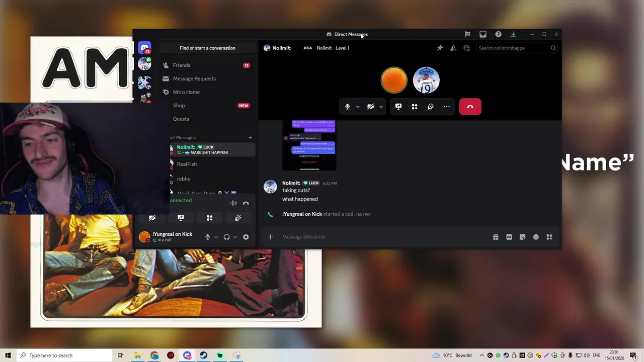End the call with the red button
644x362 pixels.
pyautogui.click(x=470, y=107)
